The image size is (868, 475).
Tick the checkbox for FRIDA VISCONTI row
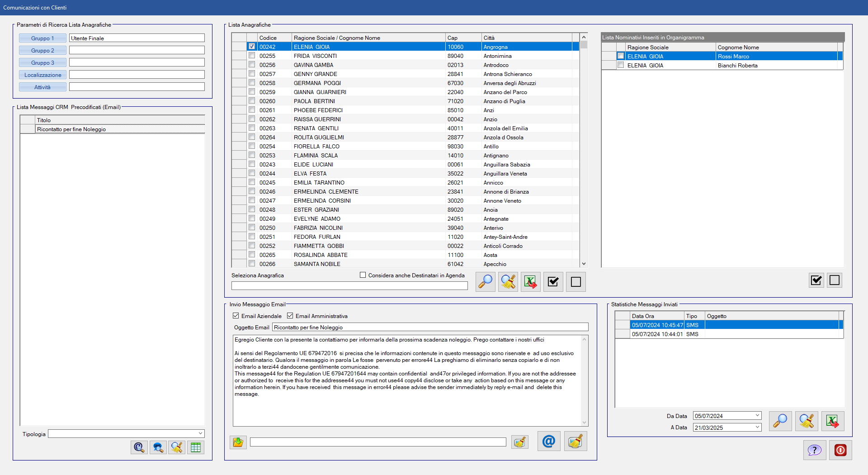coord(252,56)
